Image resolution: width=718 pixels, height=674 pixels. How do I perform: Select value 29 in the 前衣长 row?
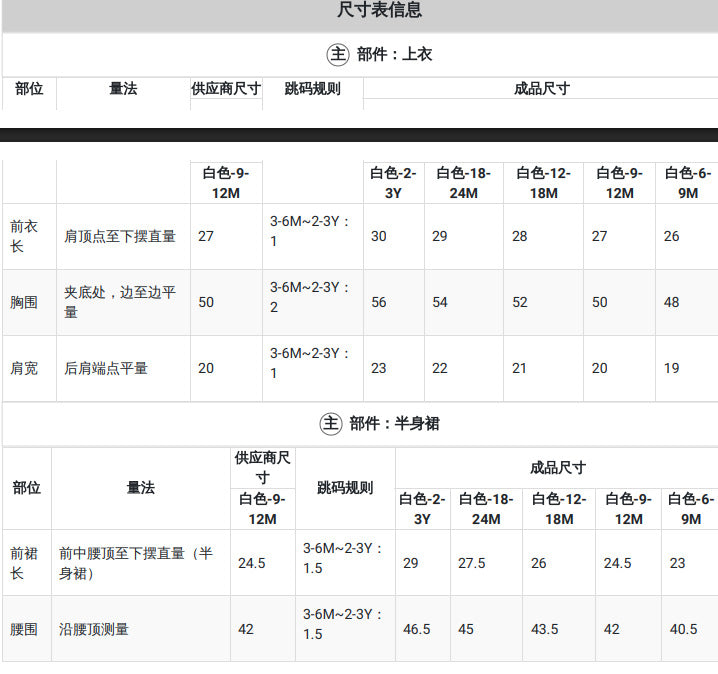pos(440,236)
